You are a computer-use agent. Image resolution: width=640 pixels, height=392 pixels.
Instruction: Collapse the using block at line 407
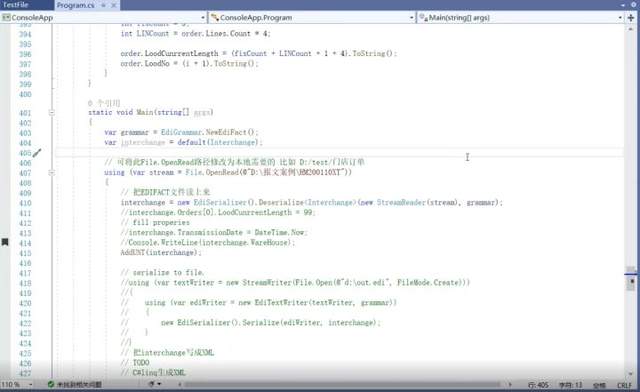(51, 173)
